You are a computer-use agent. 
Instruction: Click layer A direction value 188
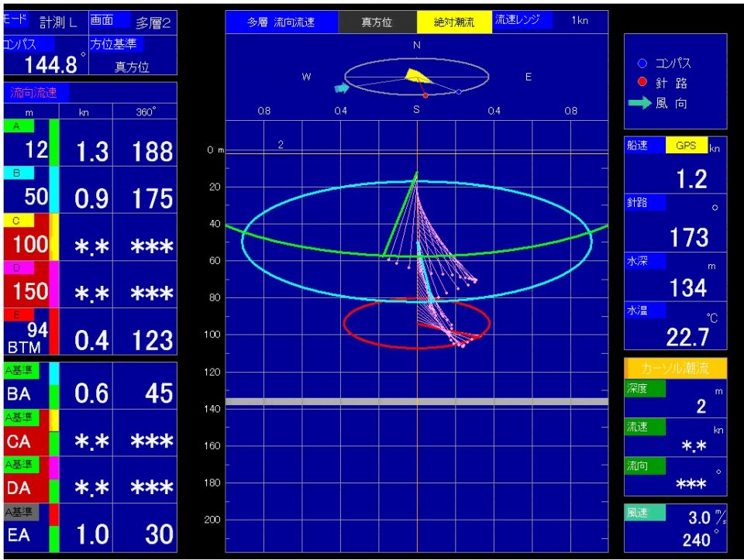(152, 152)
